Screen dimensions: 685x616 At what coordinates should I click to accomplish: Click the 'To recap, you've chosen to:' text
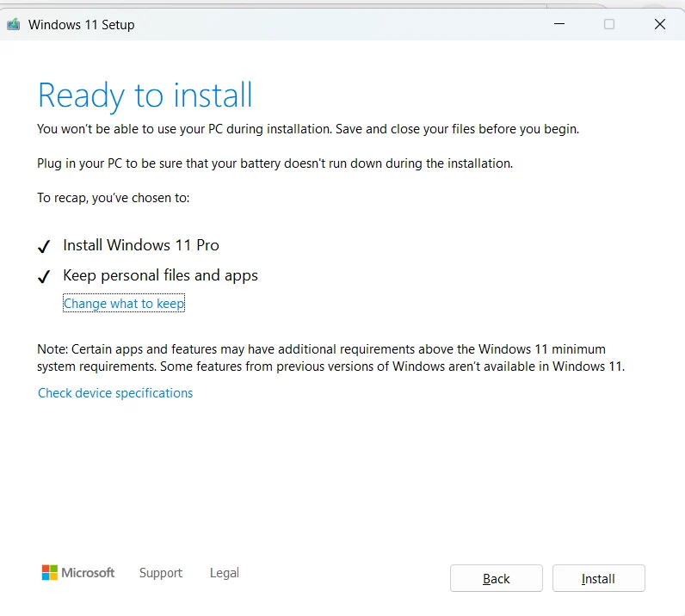[x=113, y=198]
